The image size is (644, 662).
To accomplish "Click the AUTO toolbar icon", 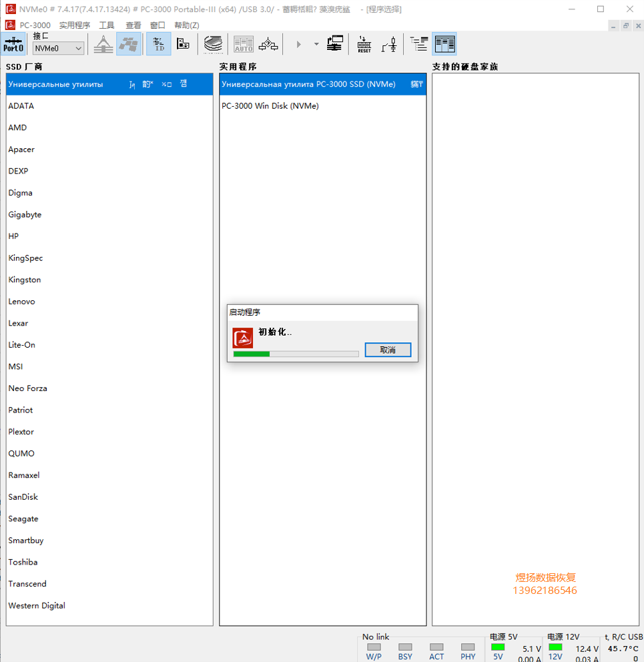I will [x=244, y=44].
